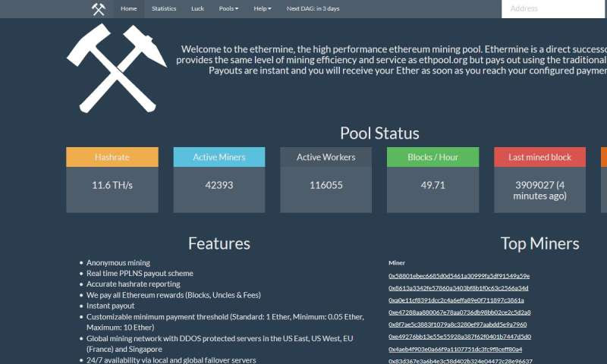Click the Pool Status heading
This screenshot has height=364, width=607.
[379, 133]
